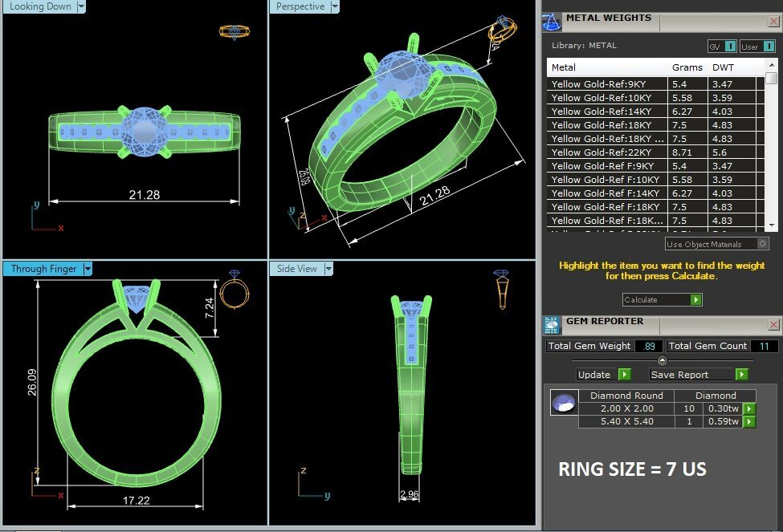
Task: Click the ring thumbnail icon in Side View
Action: tap(501, 289)
